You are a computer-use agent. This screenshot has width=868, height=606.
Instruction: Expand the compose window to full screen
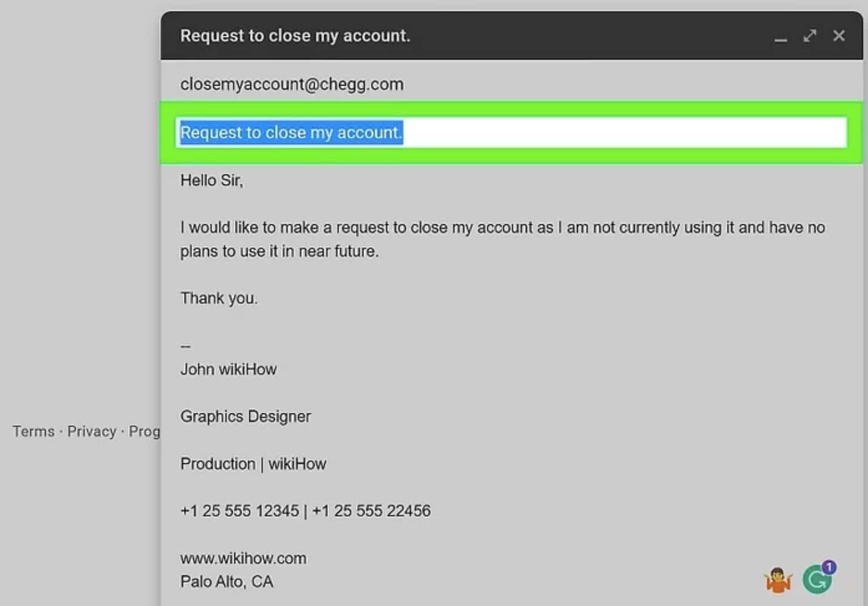click(x=810, y=36)
